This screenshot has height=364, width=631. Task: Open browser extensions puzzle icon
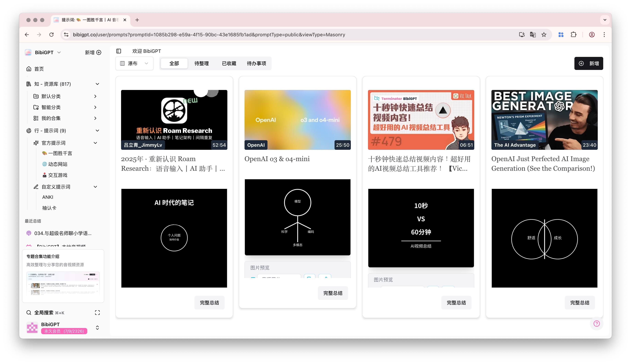(574, 35)
